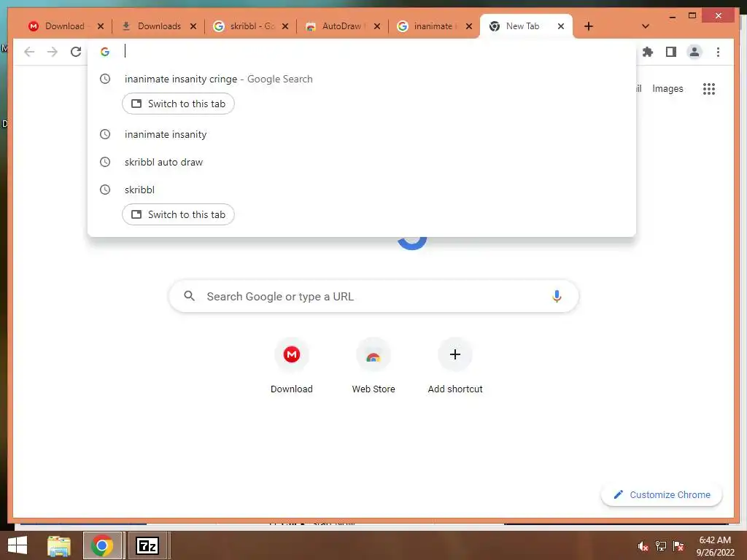Screen dimensions: 747x560
Task: Go back with the back arrow
Action: (x=29, y=52)
